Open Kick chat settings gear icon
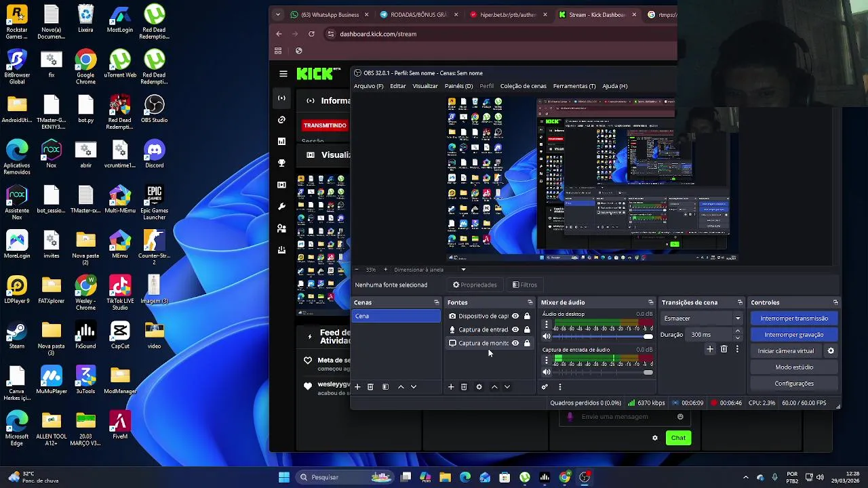This screenshot has height=488, width=868. click(655, 438)
